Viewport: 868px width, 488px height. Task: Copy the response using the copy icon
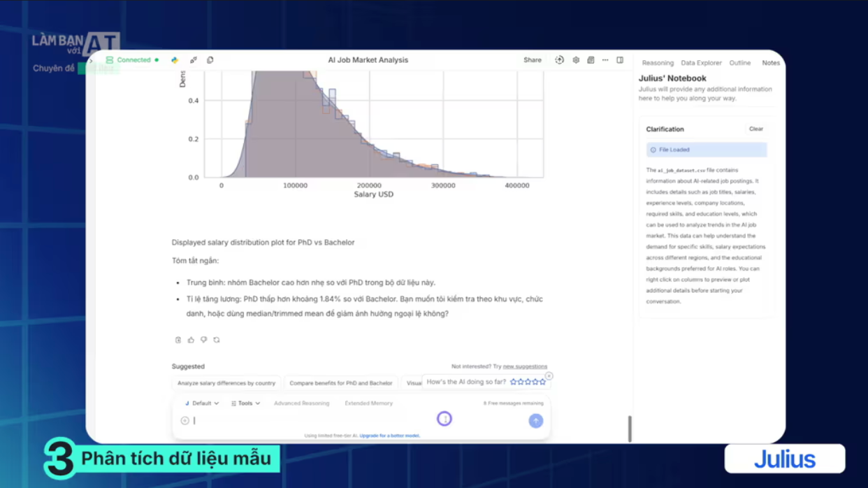pyautogui.click(x=178, y=340)
